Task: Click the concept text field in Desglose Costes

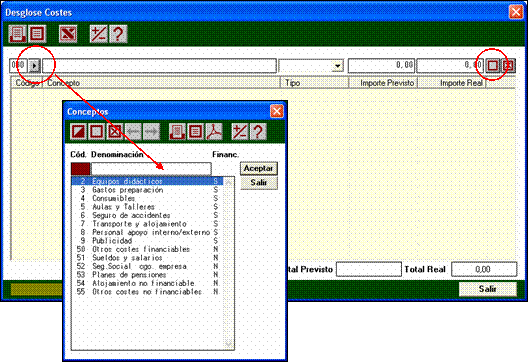Action: (x=159, y=65)
